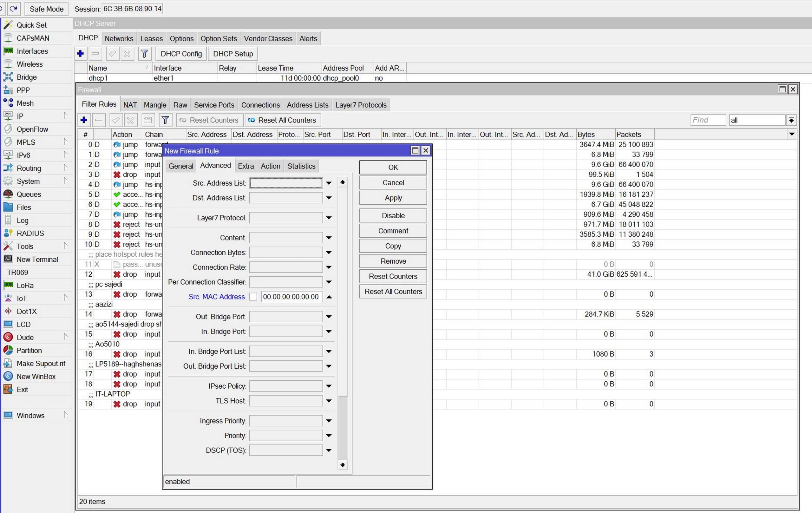This screenshot has width=812, height=513.
Task: Expand Content field arrow
Action: pyautogui.click(x=329, y=238)
